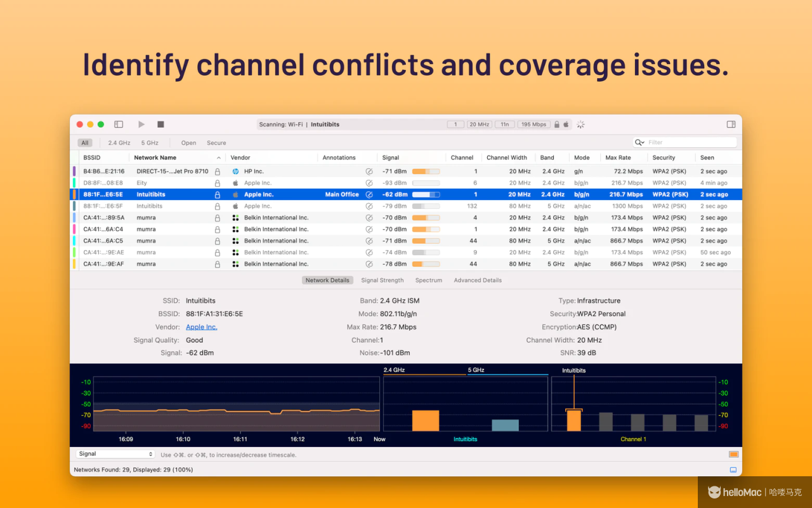This screenshot has height=508, width=812.
Task: Click the 20 MHz pill in toolbar
Action: 480,124
